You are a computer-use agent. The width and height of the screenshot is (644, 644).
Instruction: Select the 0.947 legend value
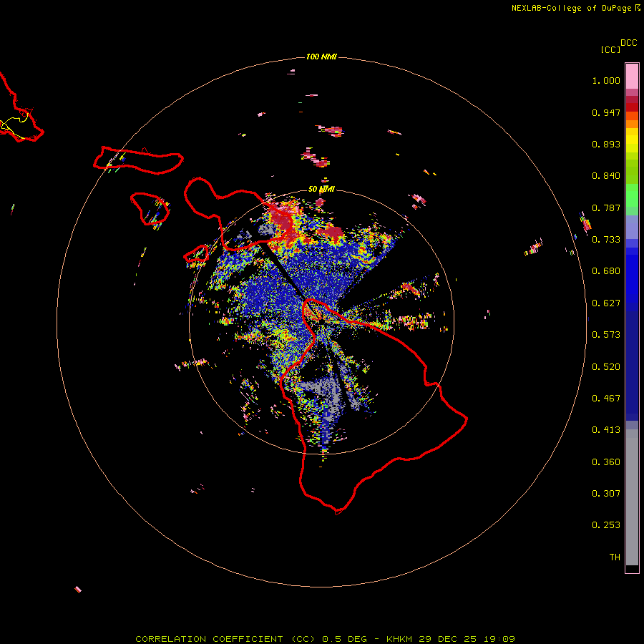tap(606, 112)
